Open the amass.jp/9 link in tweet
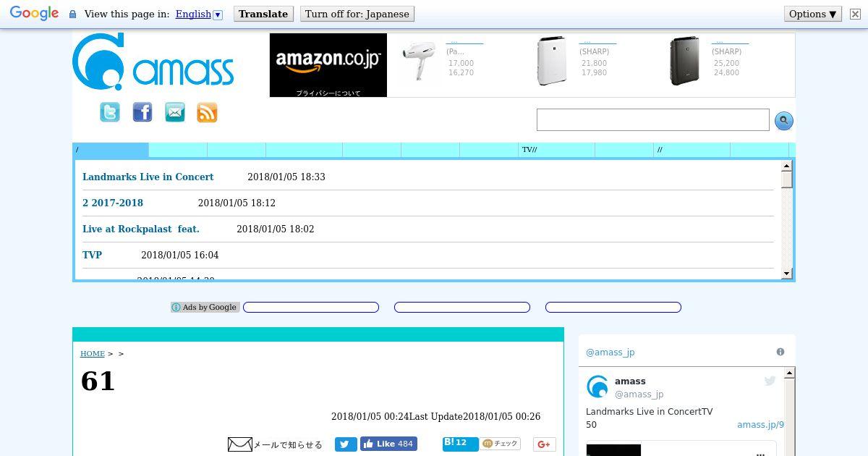This screenshot has height=456, width=868. [x=761, y=425]
